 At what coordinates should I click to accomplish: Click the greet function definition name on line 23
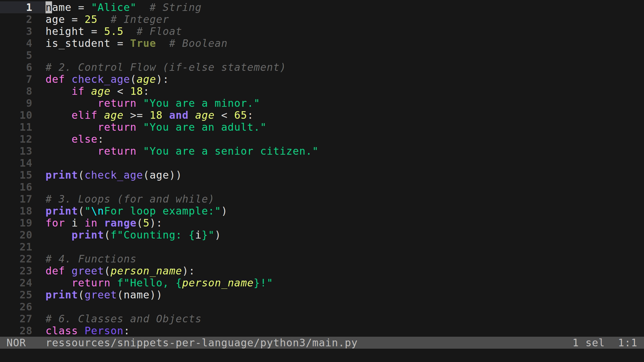[88, 271]
